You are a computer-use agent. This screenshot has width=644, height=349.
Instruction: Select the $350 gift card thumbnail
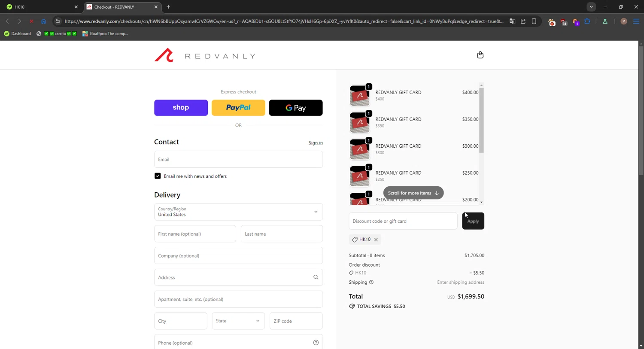pos(359,122)
